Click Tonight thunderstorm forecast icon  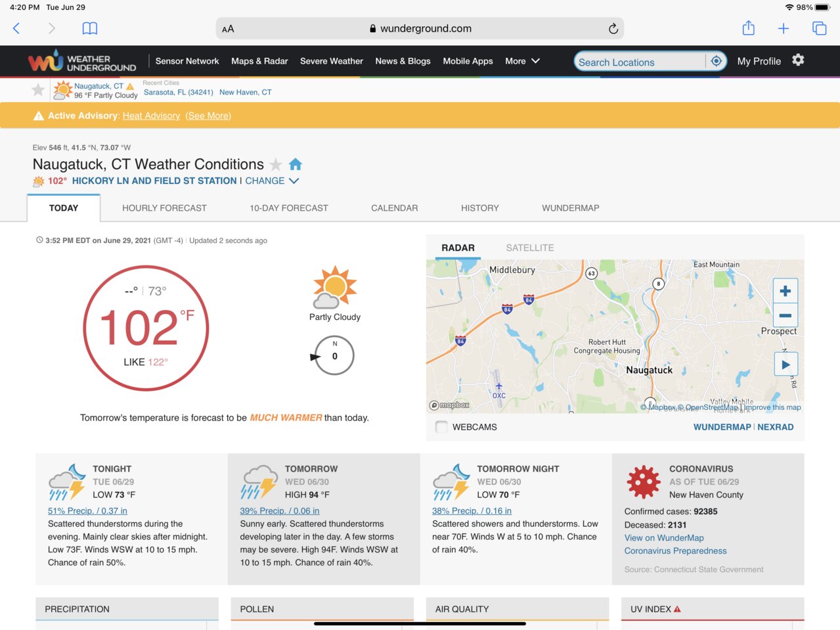68,483
